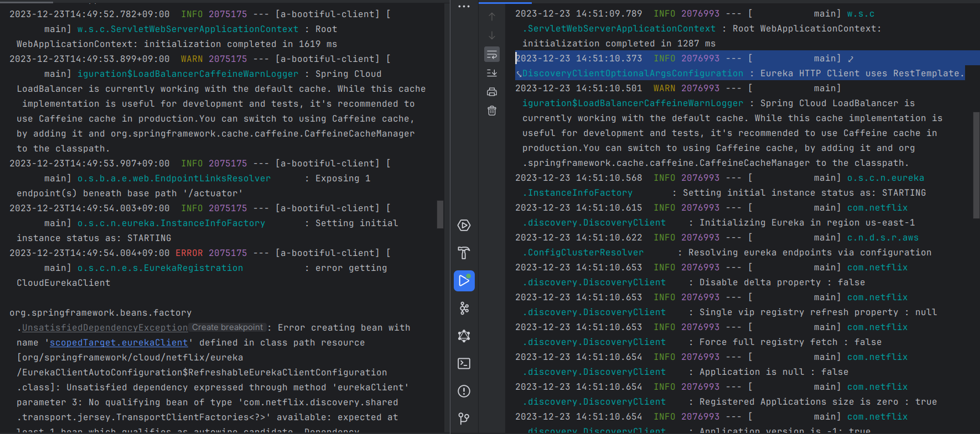Image resolution: width=980 pixels, height=434 pixels.
Task: Click '.ConfigClusterResolver' logger in right console
Action: pos(583,253)
